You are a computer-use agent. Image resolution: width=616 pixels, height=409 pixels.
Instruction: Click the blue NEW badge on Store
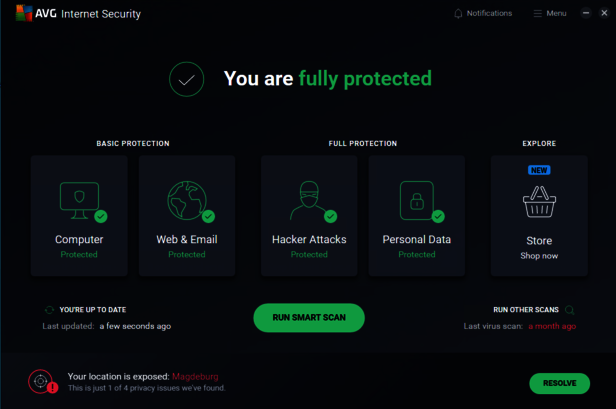(x=539, y=170)
